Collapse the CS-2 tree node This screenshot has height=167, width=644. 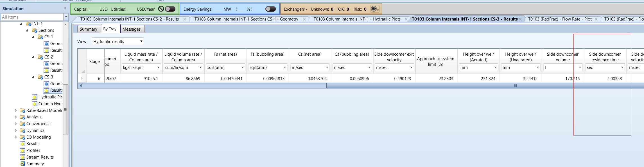point(33,57)
